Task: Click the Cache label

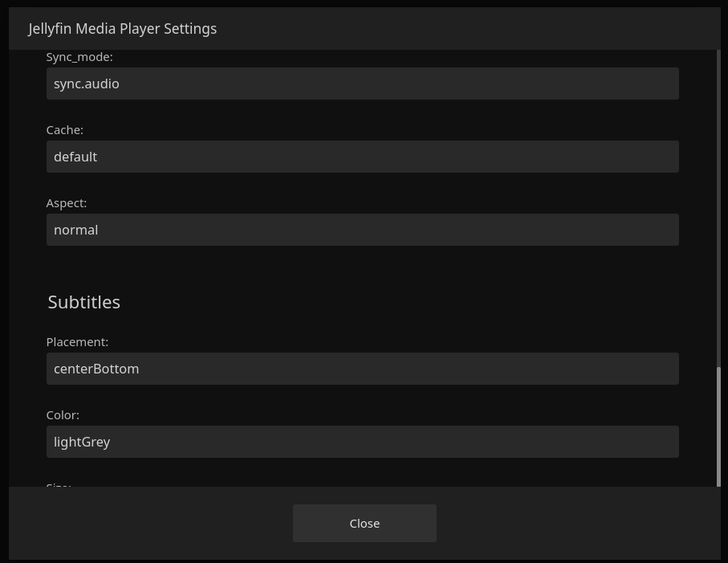Action: click(64, 129)
